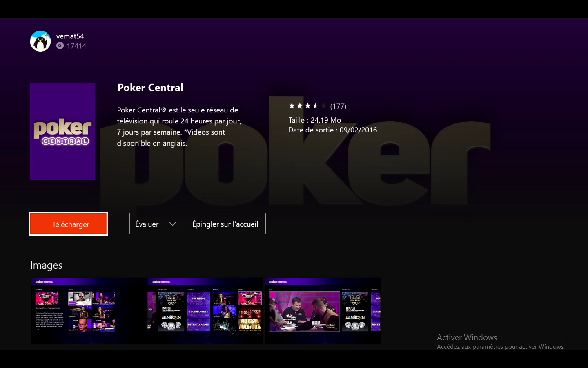Screen dimensions: 588x368
Task: Open the first screenshot thumbnail
Action: click(88, 311)
